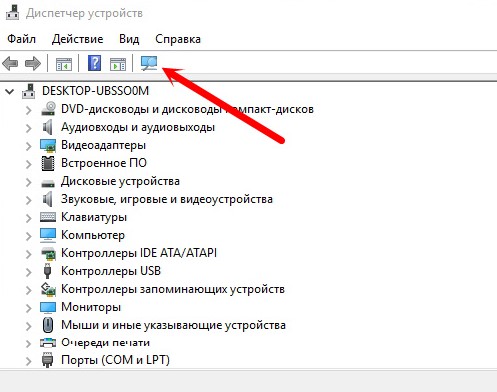Open the blue question-mark Help icon
Viewport: 497px width, 392px height.
coord(95,63)
